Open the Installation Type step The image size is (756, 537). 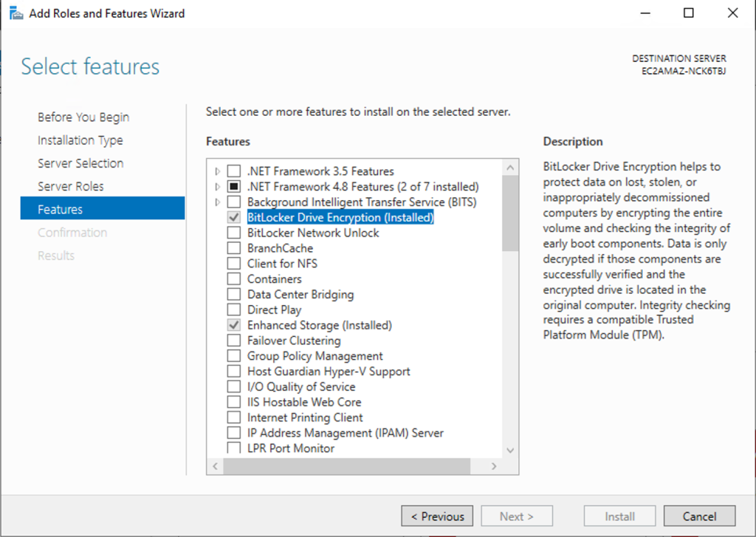pyautogui.click(x=80, y=140)
